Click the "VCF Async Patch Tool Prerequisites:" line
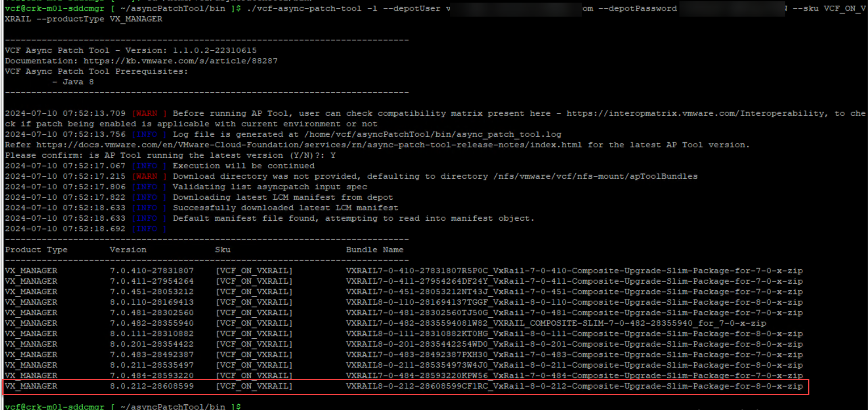The width and height of the screenshot is (868, 410). tap(97, 71)
